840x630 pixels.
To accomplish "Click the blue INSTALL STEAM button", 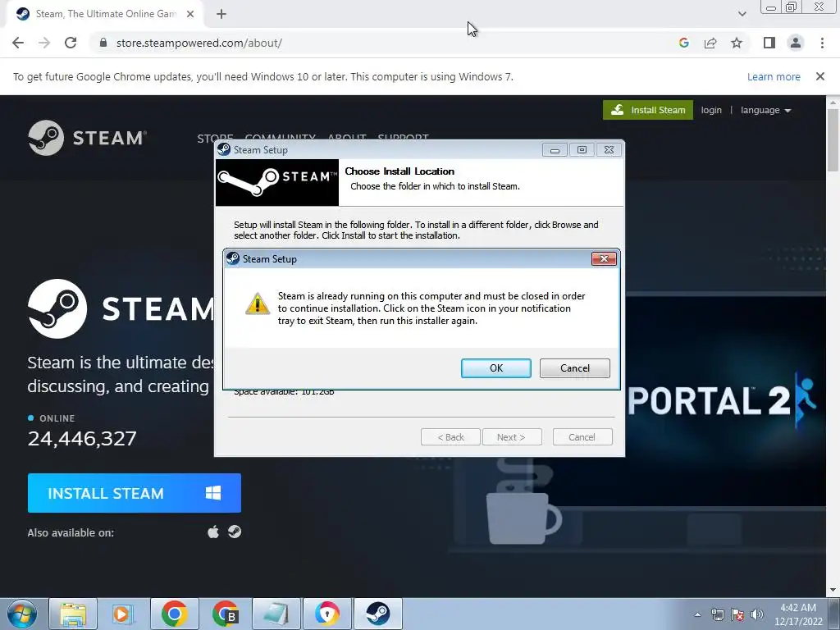I will pyautogui.click(x=135, y=493).
